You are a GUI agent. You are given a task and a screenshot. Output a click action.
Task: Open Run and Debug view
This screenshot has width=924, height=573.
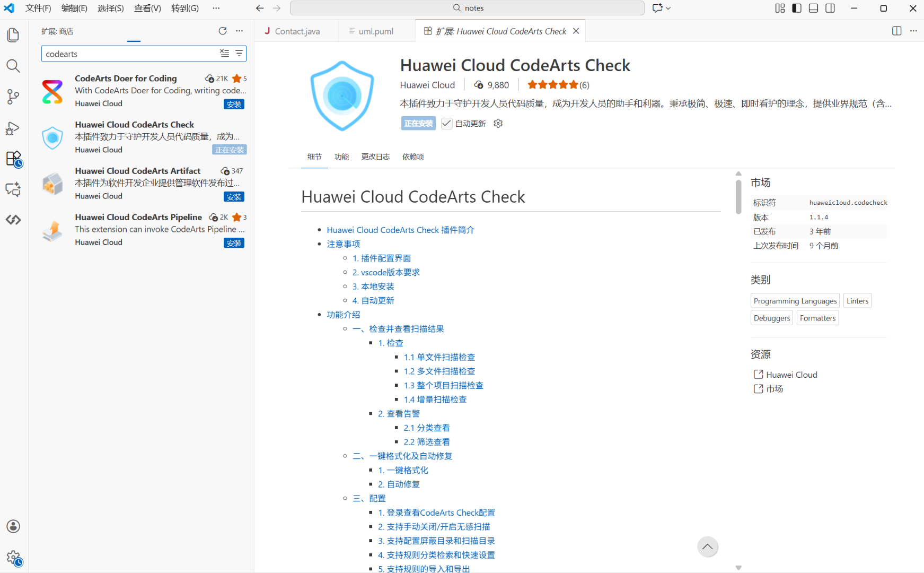(13, 128)
